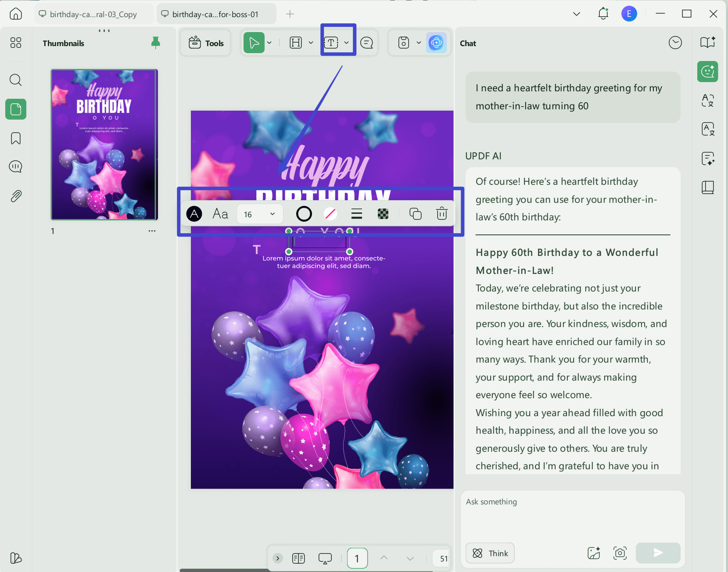Duplicate the selected text box
The height and width of the screenshot is (572, 728).
click(x=415, y=214)
